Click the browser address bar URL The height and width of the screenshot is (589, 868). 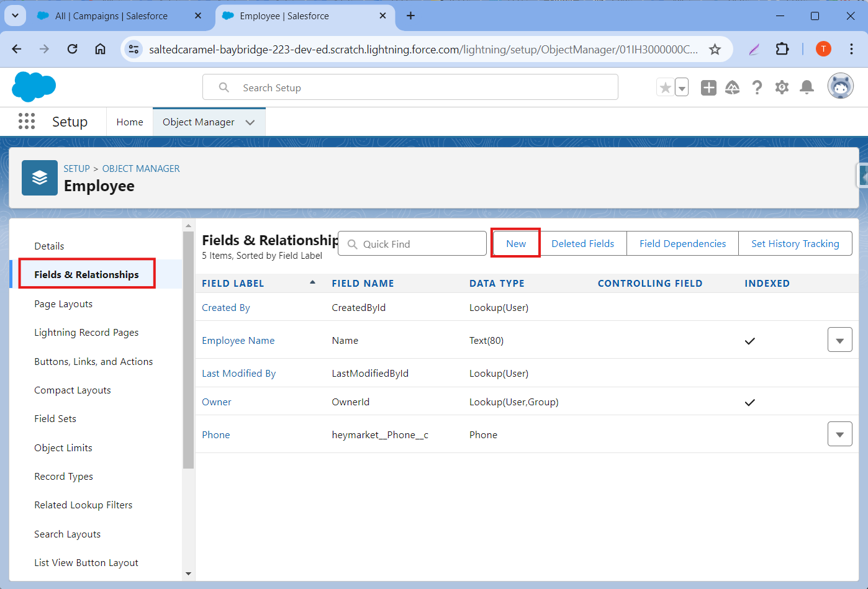point(423,50)
